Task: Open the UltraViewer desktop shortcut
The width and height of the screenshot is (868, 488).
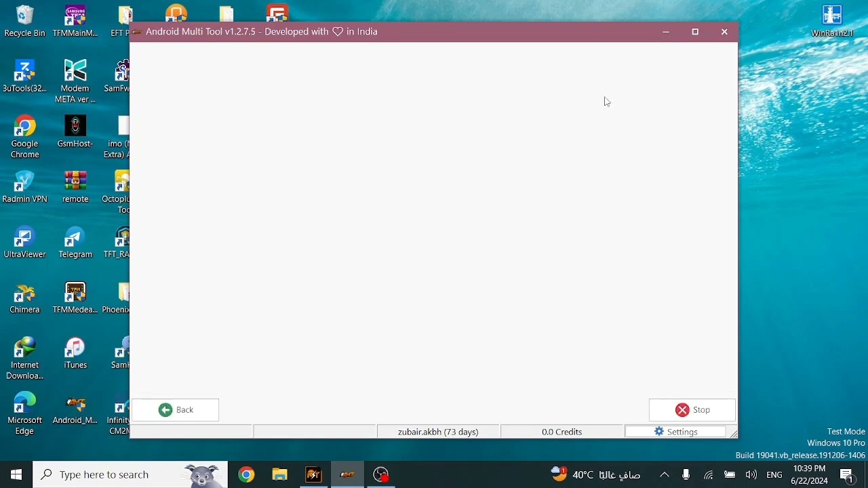Action: (24, 239)
